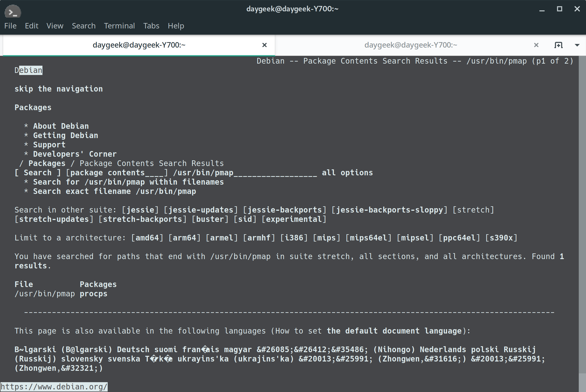Image resolution: width=586 pixels, height=392 pixels.
Task: Click Search for /usr/bin/pmap within filenames
Action: click(x=128, y=182)
